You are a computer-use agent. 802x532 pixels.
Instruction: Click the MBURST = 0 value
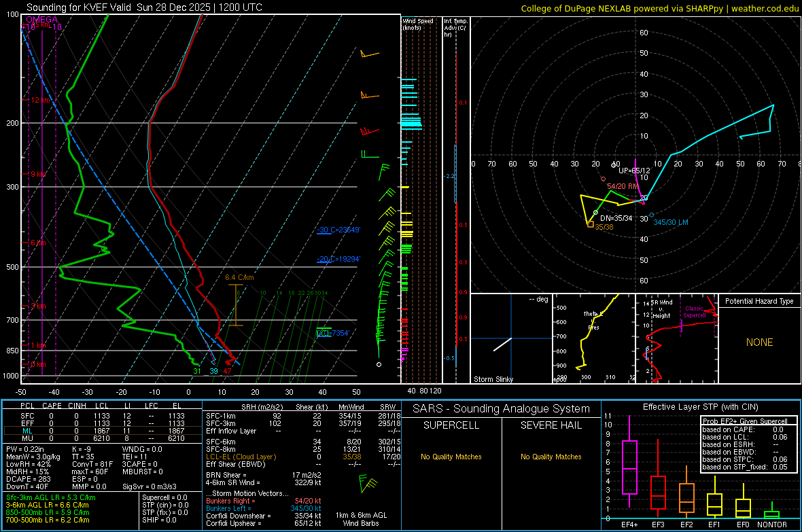143,472
